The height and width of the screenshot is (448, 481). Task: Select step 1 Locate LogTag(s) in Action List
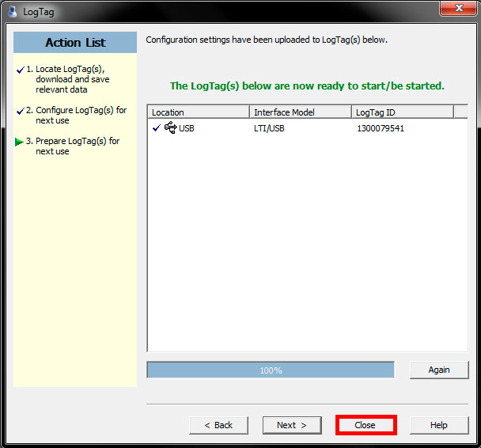pos(72,79)
